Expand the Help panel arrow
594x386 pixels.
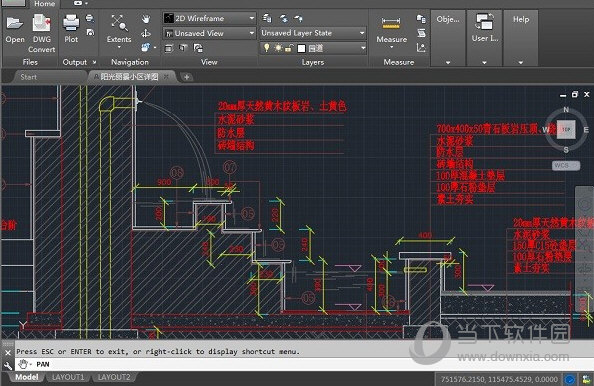521,63
